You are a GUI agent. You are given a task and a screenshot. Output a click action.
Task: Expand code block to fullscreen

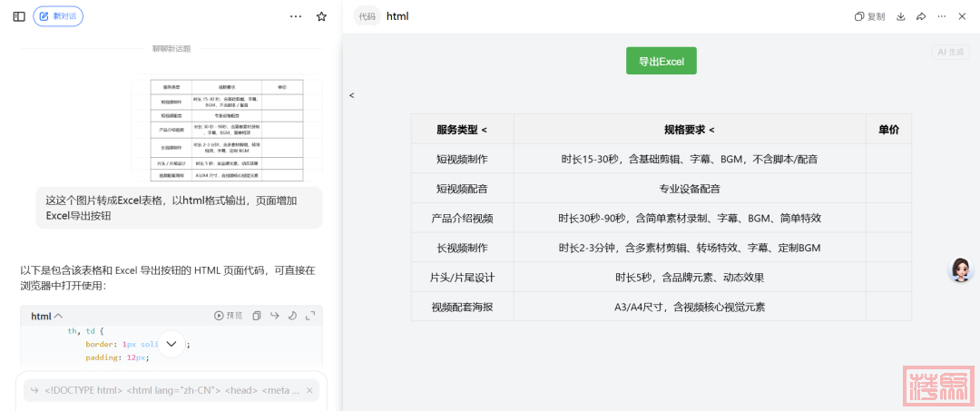click(x=310, y=316)
